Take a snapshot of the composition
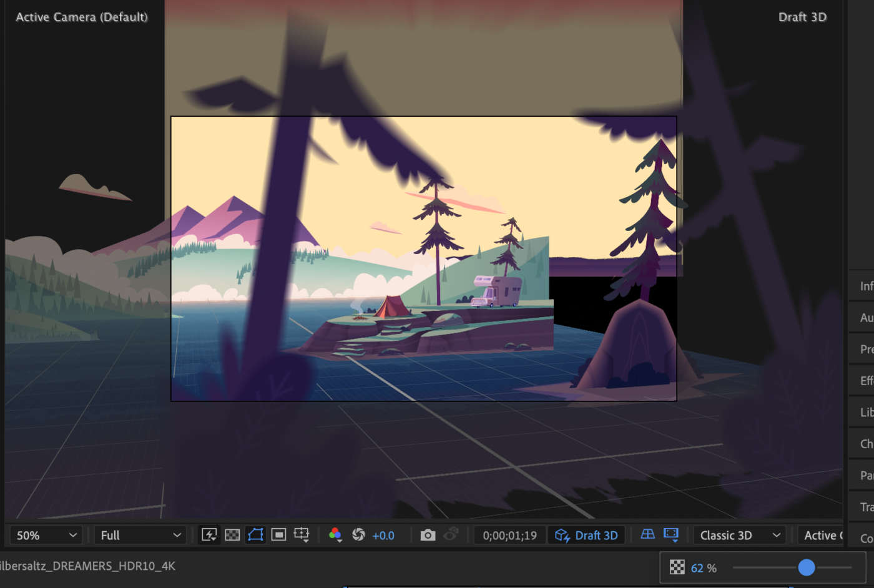Screen dimensions: 874x588 [428, 535]
